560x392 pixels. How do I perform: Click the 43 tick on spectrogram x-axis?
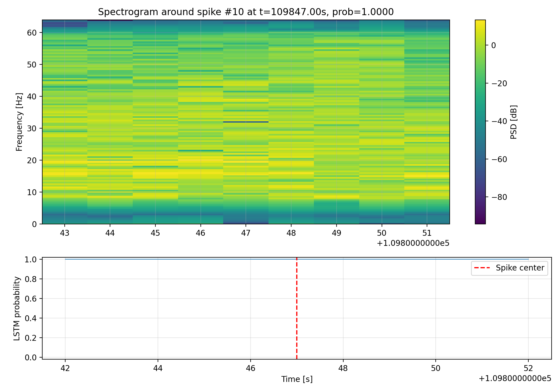coord(65,233)
